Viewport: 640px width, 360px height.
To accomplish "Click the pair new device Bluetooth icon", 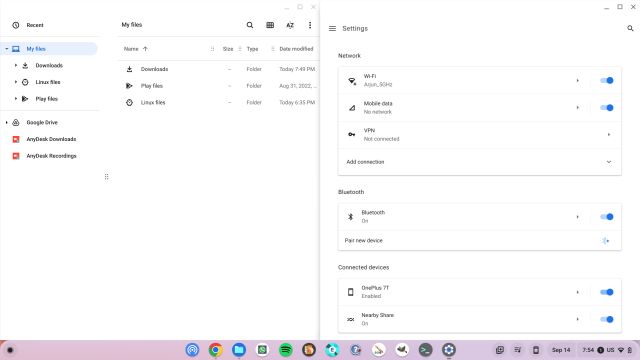I will (x=605, y=240).
